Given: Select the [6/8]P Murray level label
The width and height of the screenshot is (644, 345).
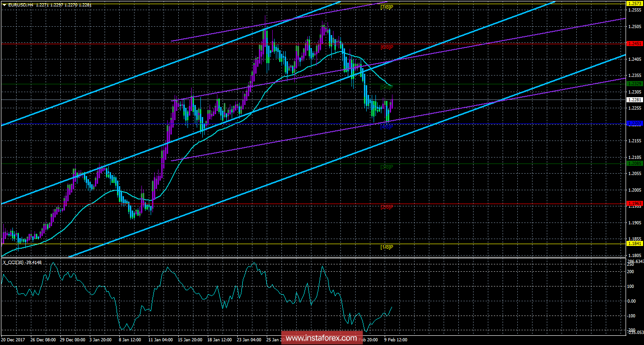Looking at the screenshot, I should (386, 47).
